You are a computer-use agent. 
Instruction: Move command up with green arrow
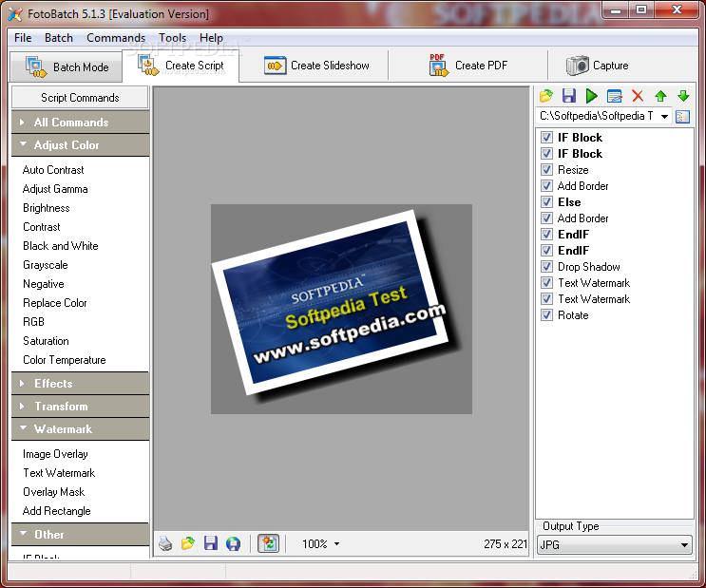click(x=660, y=95)
